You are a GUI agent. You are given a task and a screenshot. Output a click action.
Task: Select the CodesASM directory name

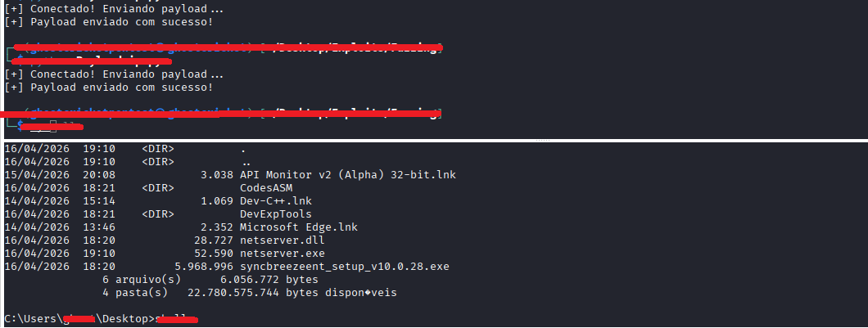(265, 187)
